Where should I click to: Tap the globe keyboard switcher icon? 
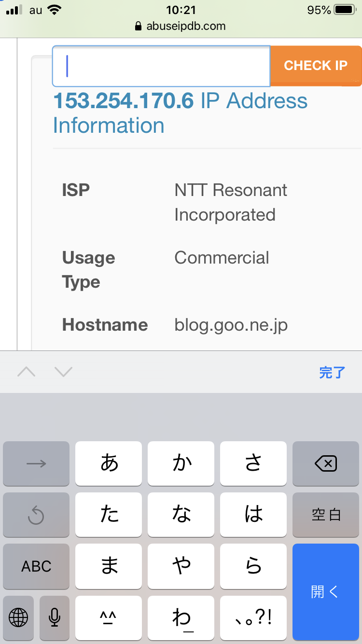[18, 617]
